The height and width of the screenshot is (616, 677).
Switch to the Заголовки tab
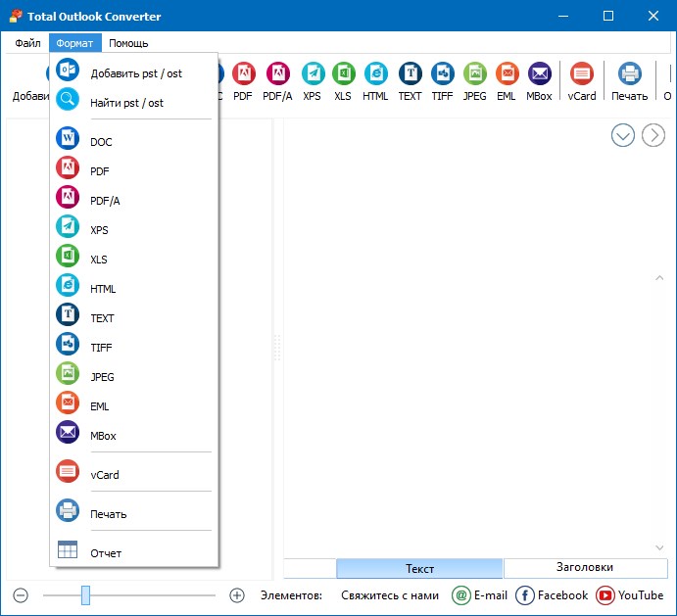pos(585,567)
